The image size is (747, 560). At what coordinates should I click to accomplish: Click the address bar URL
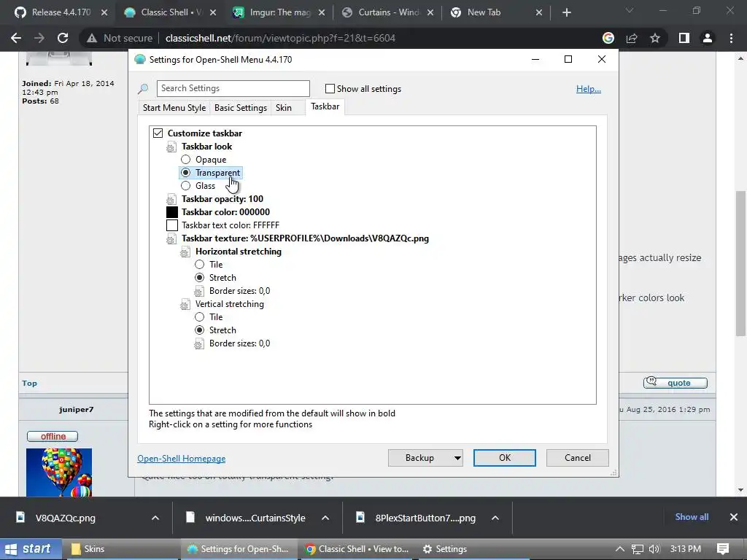[x=280, y=38]
